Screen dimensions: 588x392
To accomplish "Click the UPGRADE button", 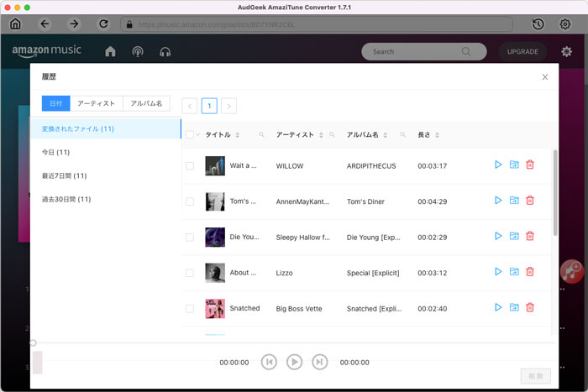I will point(522,52).
